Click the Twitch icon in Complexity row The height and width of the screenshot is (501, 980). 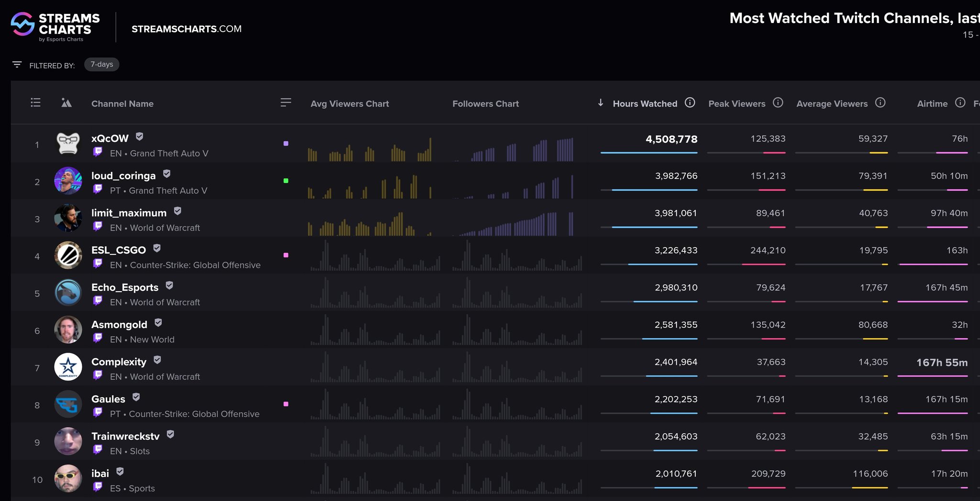pos(98,376)
